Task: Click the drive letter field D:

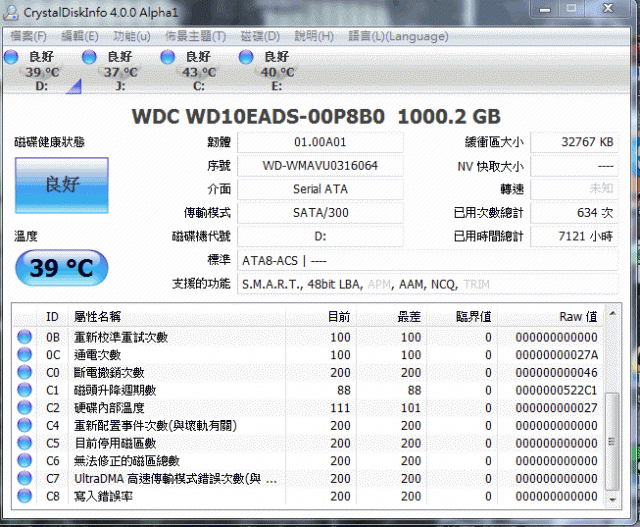Action: [320, 236]
